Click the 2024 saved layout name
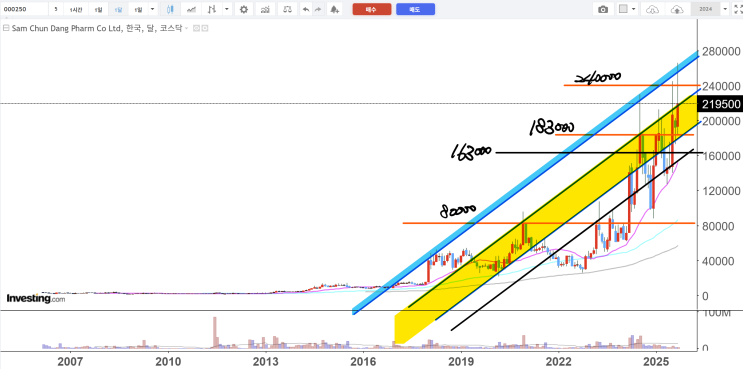The width and height of the screenshot is (743, 369). click(x=705, y=9)
